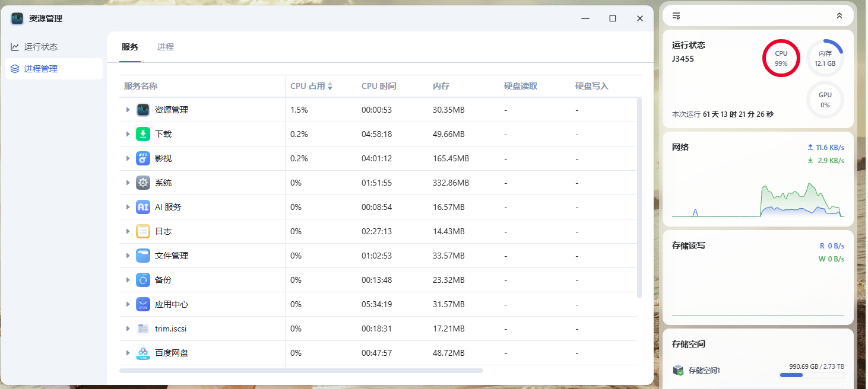The image size is (868, 389).
Task: Click the 备份 backup service icon
Action: coord(142,279)
